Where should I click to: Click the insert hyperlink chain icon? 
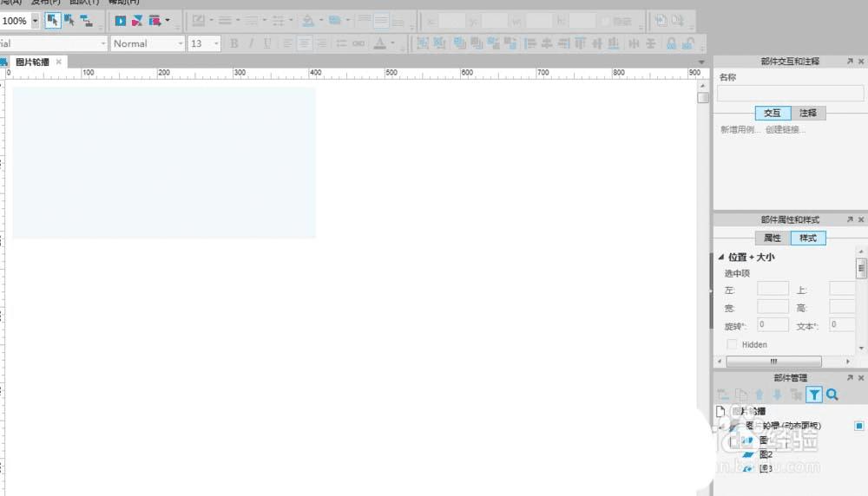click(358, 43)
